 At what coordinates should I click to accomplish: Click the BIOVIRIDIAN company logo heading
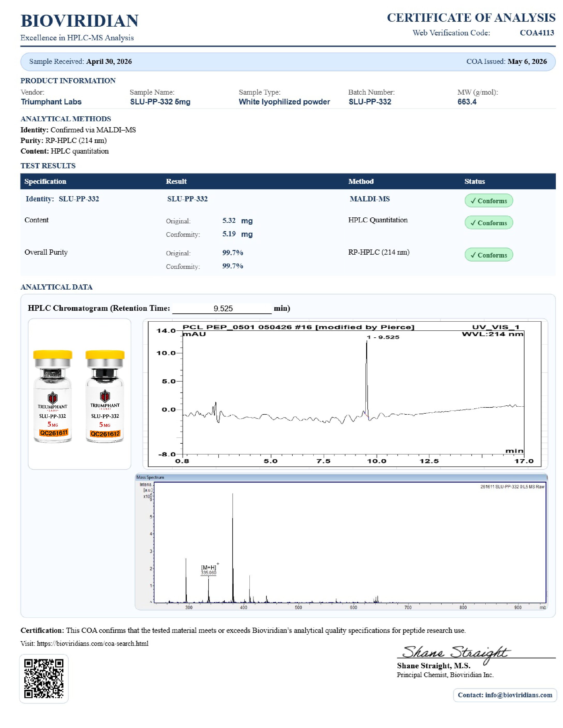pyautogui.click(x=79, y=21)
